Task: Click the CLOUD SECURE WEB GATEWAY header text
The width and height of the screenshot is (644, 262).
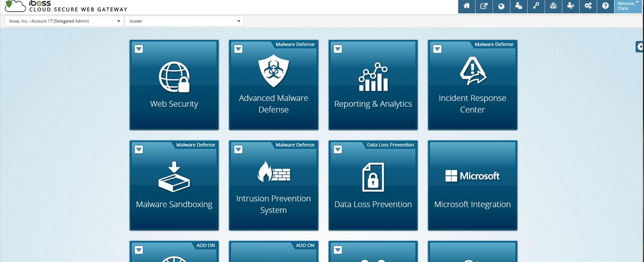Action: point(78,10)
